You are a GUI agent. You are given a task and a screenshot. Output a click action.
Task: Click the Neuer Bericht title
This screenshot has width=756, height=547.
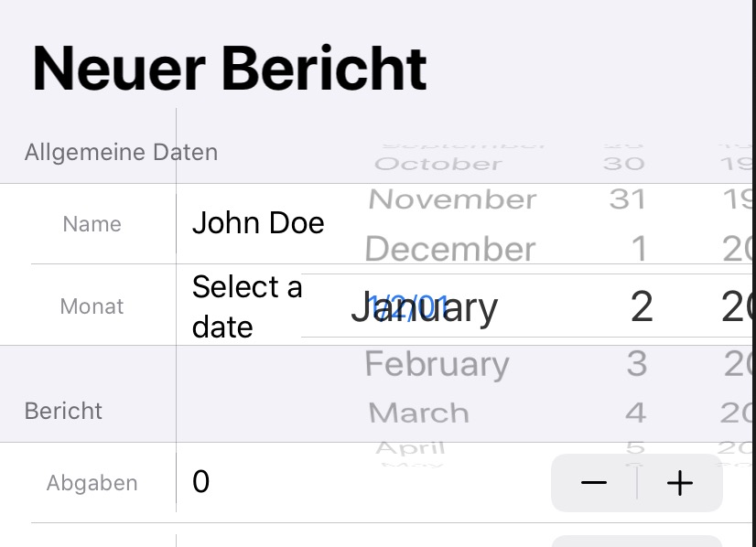tap(229, 69)
